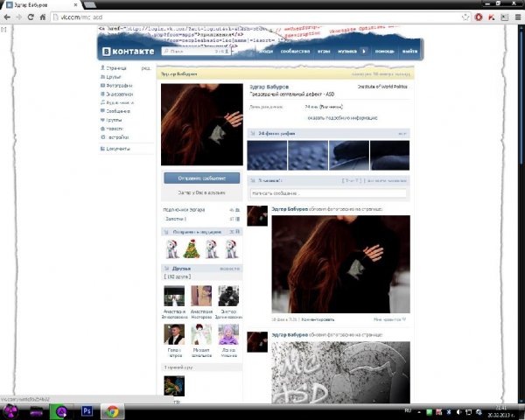Open 'Эдгар Бабуров' name on the second wall post
Image resolution: width=525 pixels, height=420 pixels.
point(290,334)
